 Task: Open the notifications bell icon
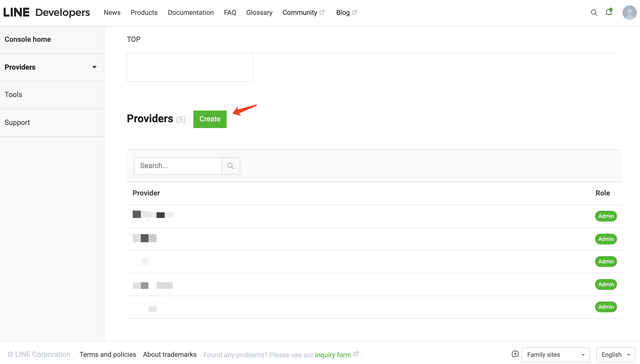click(609, 12)
